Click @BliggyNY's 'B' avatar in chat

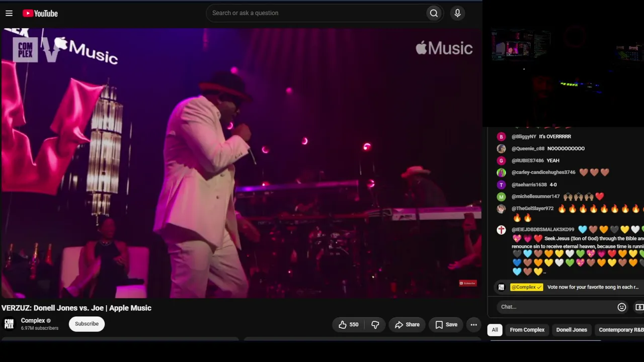coord(501,137)
